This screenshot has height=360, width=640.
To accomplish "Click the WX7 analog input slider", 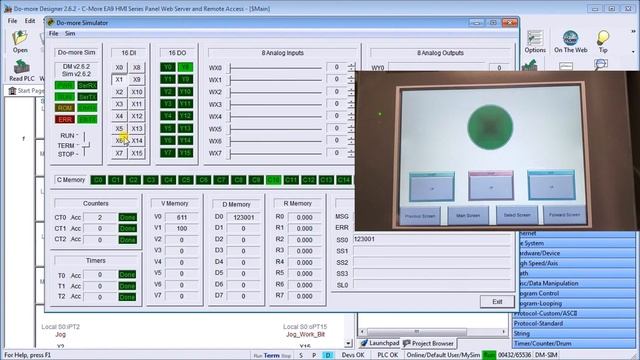I will 275,153.
